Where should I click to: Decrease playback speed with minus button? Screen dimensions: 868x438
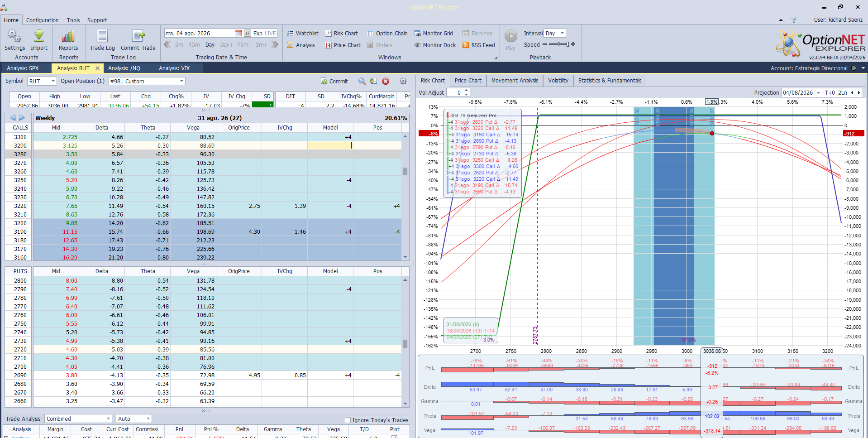coord(544,44)
